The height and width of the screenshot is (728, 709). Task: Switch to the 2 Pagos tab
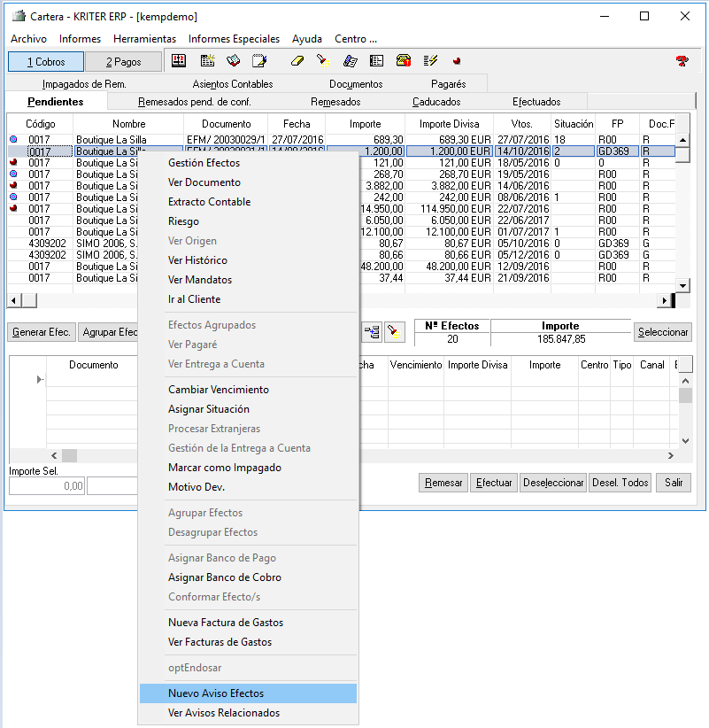(123, 62)
